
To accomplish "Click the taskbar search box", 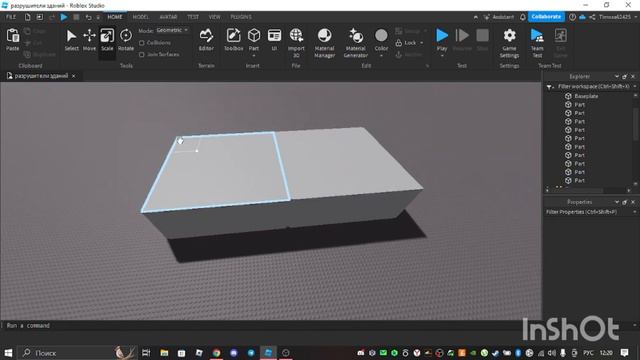I will click(x=78, y=352).
